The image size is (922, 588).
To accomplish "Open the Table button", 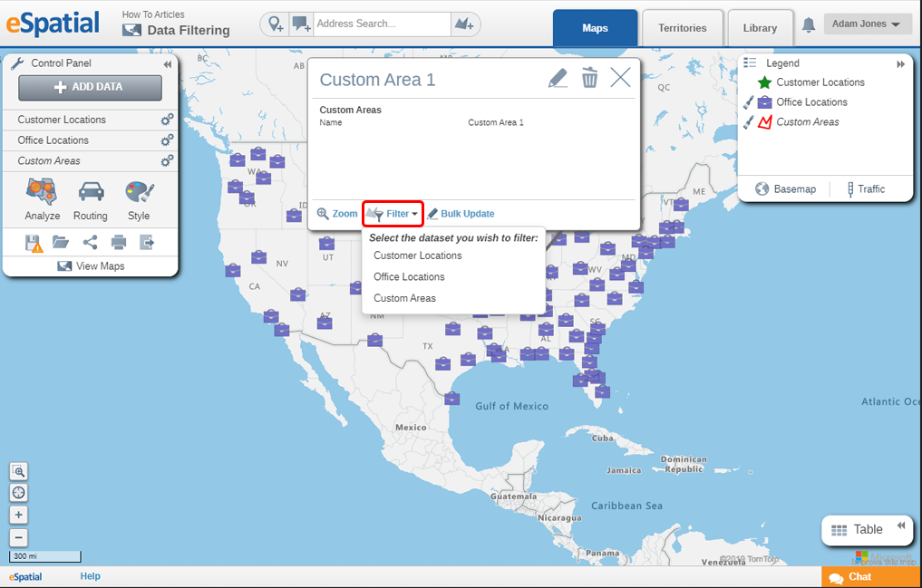I will click(868, 530).
